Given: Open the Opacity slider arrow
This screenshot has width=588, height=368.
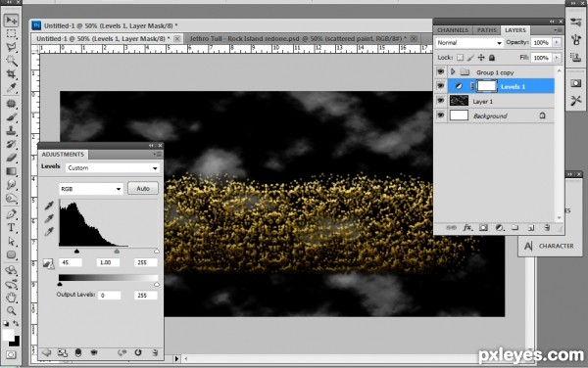Looking at the screenshot, I should [x=557, y=43].
